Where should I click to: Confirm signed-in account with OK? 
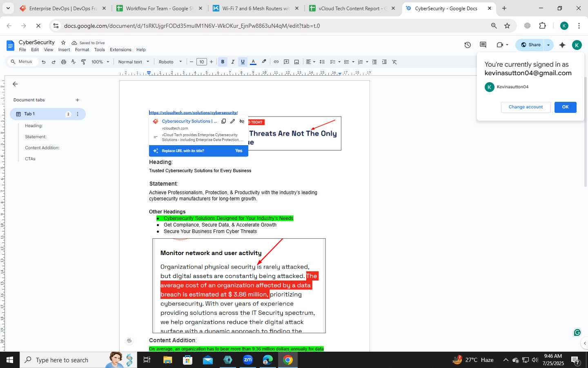click(x=565, y=107)
